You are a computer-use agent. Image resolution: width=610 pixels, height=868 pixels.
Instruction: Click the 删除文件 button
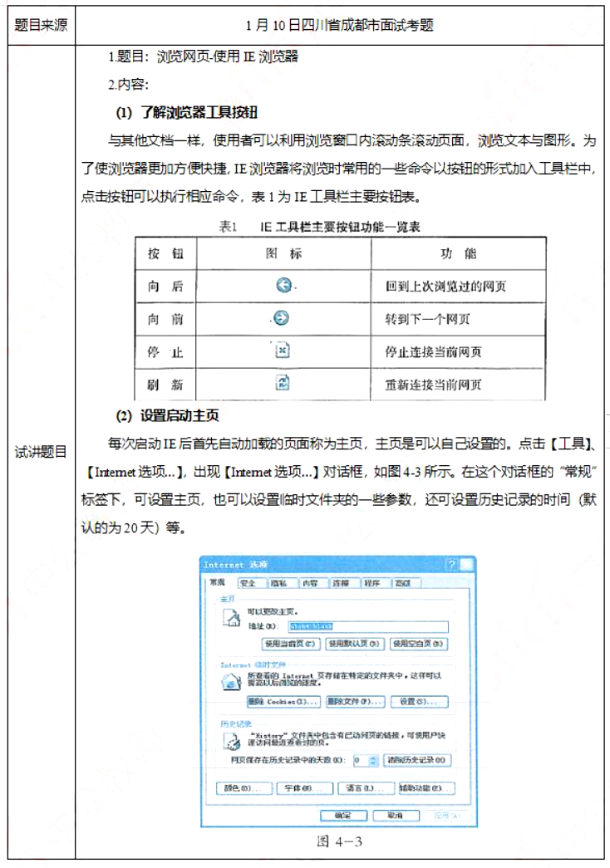click(355, 701)
